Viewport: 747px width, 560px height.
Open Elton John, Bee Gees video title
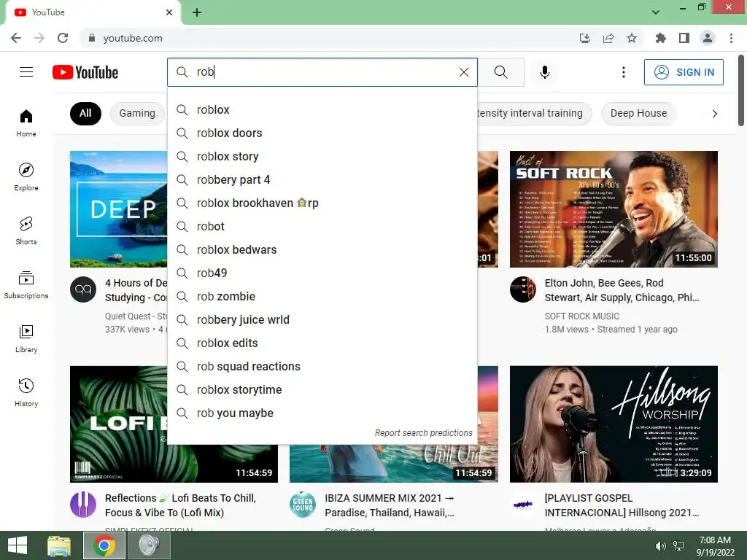tap(622, 290)
